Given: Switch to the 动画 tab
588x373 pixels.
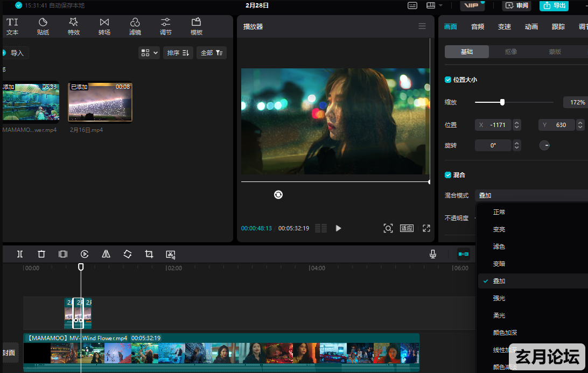Looking at the screenshot, I should click(531, 26).
